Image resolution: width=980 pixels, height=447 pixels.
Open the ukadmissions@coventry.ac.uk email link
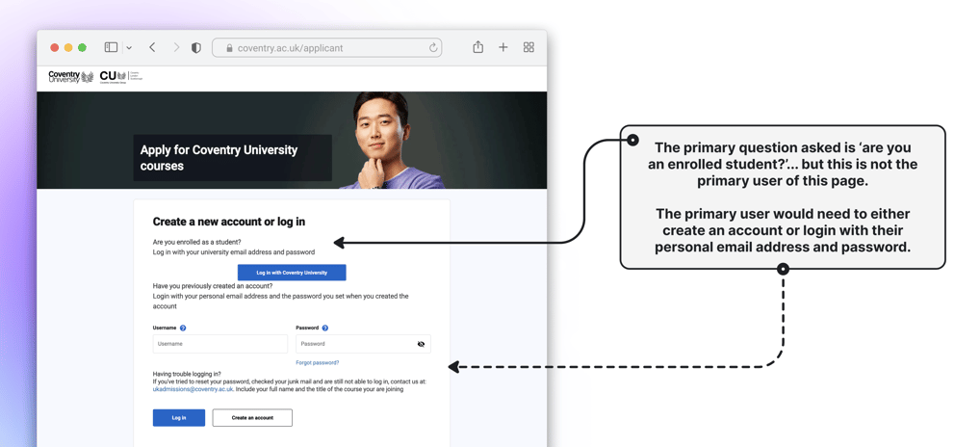coord(193,389)
